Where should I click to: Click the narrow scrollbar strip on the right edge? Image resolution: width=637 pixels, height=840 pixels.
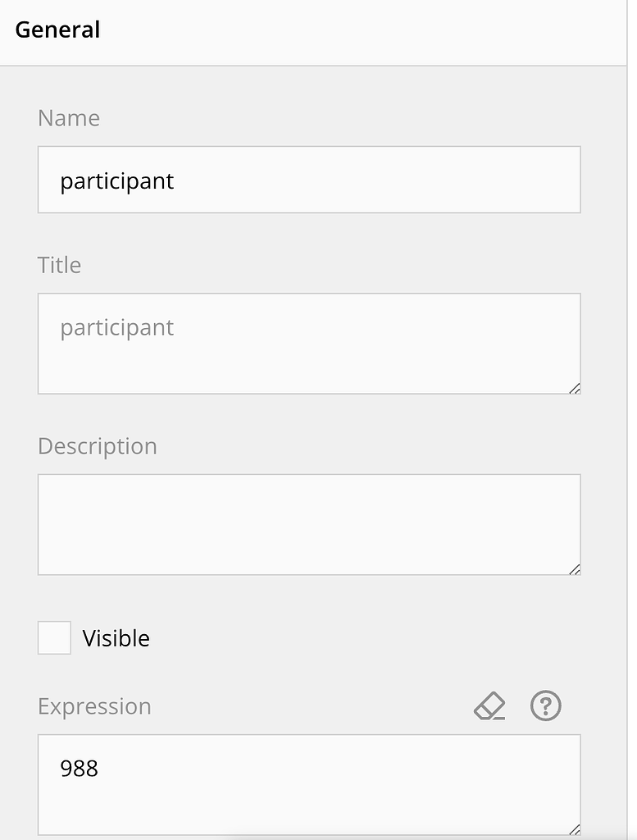[x=632, y=410]
